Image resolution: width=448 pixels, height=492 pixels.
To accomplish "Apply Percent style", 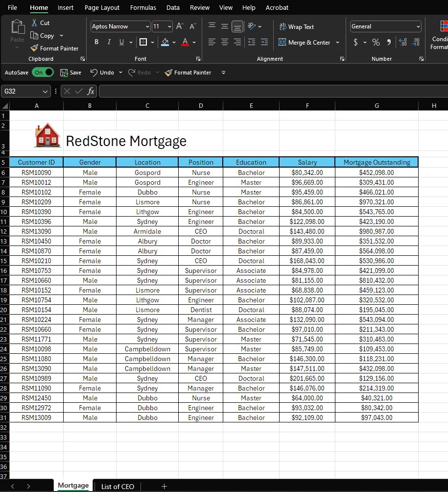I will (x=376, y=42).
